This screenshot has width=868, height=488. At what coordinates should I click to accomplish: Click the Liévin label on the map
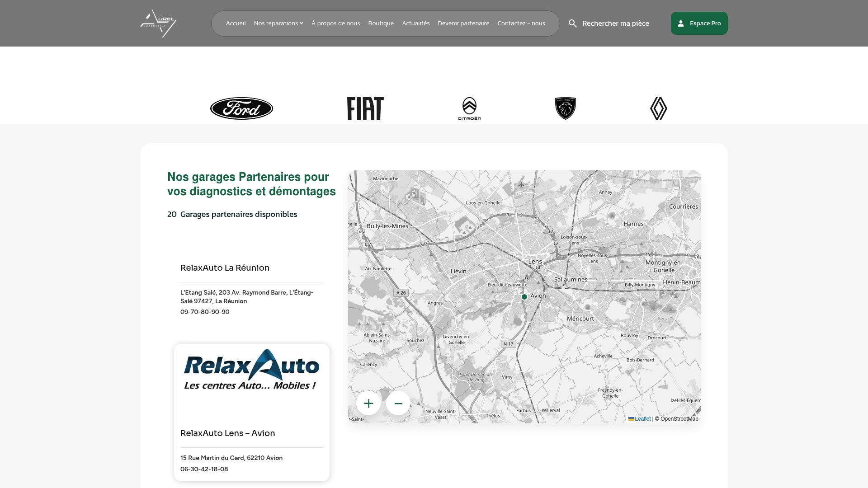458,272
